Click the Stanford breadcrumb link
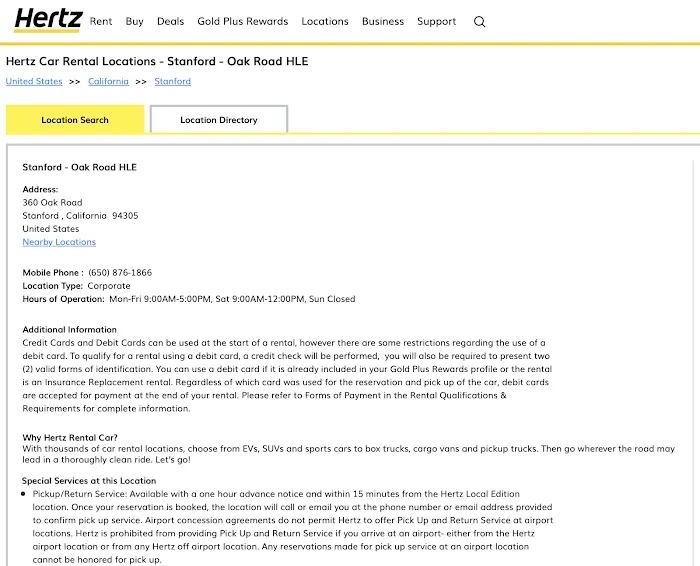Viewport: 700px width, 566px height. (x=172, y=82)
